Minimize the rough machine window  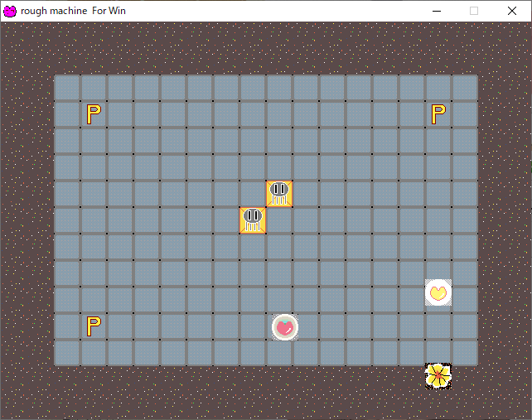click(x=437, y=12)
